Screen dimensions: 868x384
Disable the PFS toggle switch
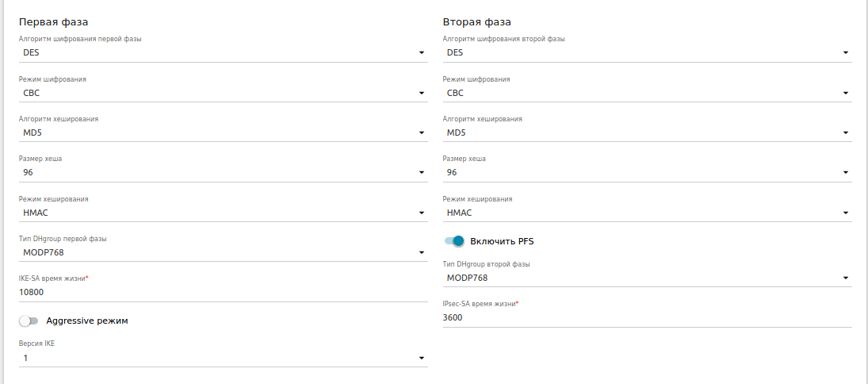[x=453, y=241]
